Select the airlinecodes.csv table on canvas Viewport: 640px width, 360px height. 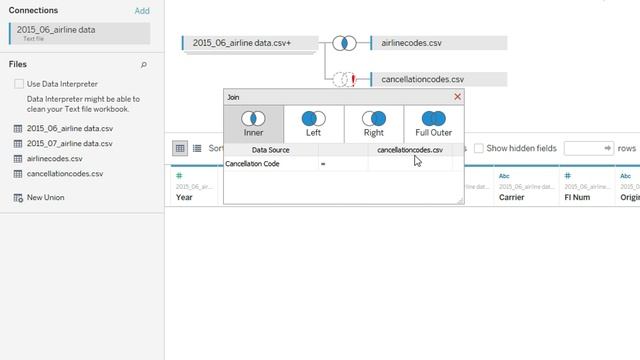coord(439,43)
